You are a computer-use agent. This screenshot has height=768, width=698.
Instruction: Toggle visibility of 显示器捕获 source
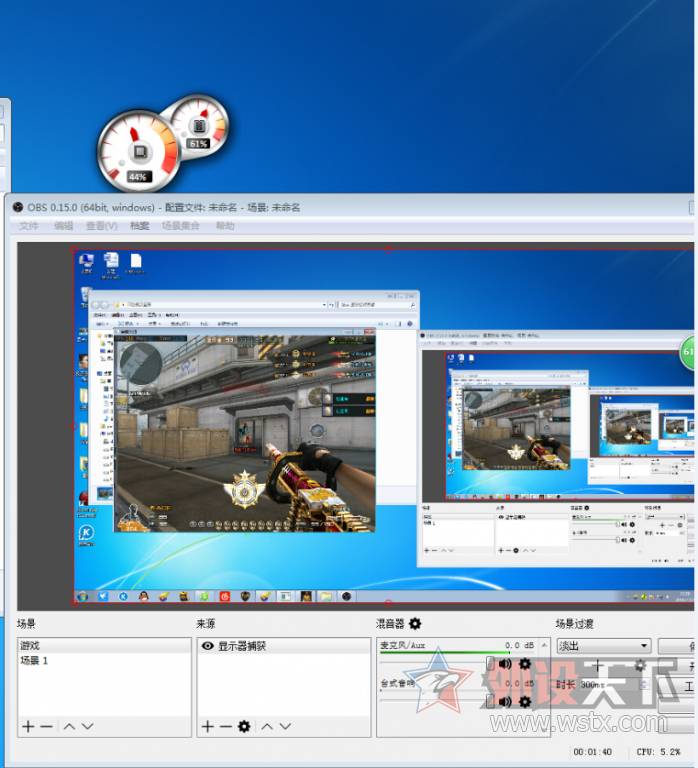coord(208,646)
